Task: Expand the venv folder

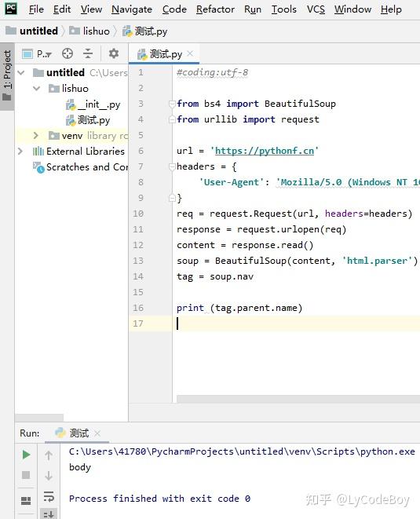Action: click(36, 135)
